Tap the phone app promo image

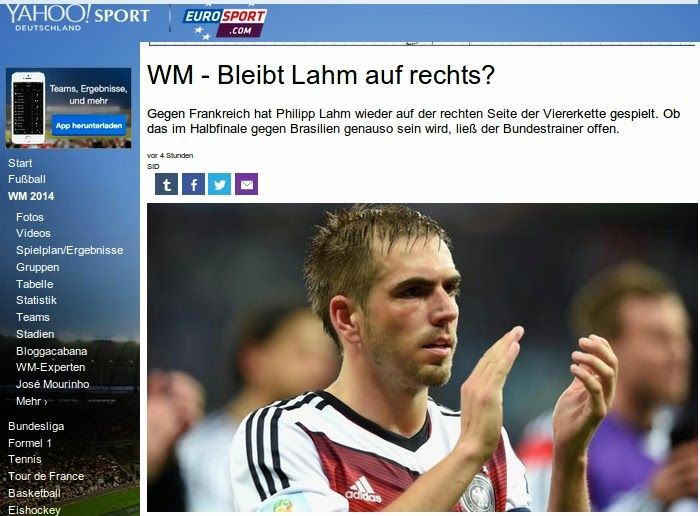(28, 108)
